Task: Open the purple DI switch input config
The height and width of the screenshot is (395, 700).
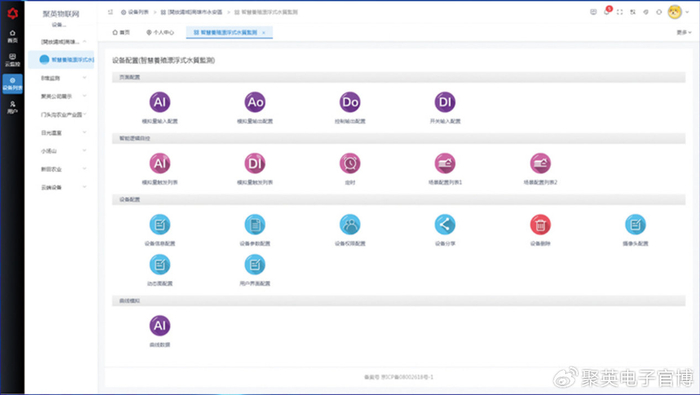Action: pos(445,102)
